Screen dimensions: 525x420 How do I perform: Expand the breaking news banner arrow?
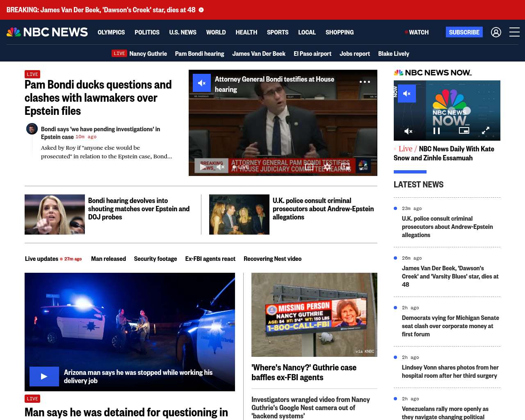[201, 10]
